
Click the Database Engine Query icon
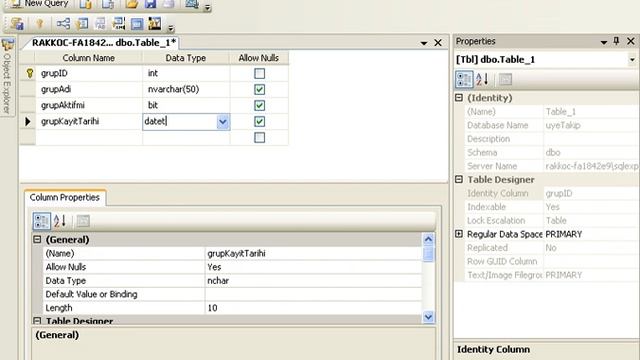pos(85,4)
